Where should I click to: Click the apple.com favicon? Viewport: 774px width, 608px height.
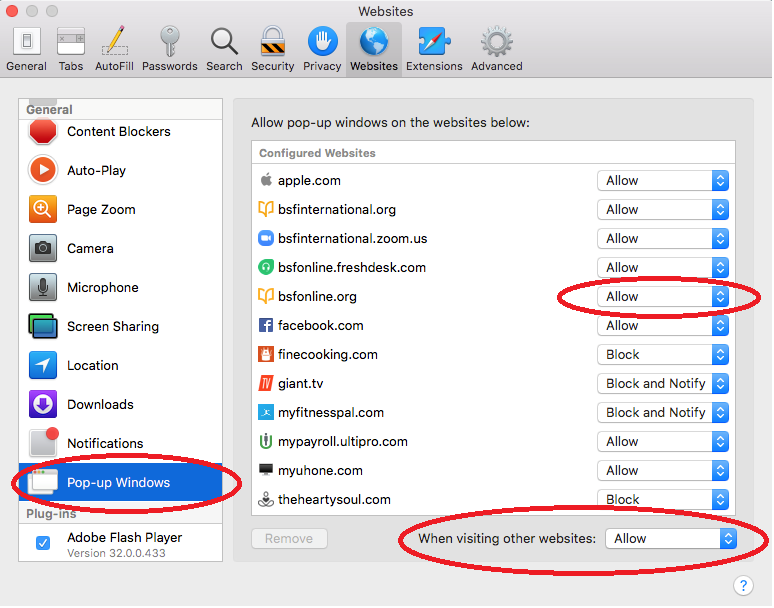point(266,180)
